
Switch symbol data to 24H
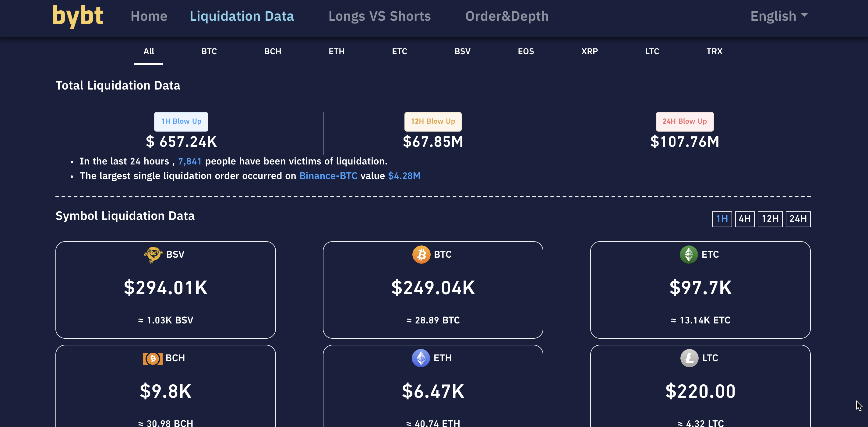(x=798, y=219)
